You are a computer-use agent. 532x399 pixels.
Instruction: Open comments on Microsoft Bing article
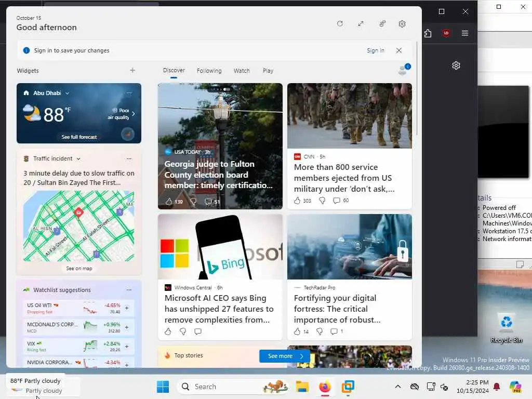[198, 331]
